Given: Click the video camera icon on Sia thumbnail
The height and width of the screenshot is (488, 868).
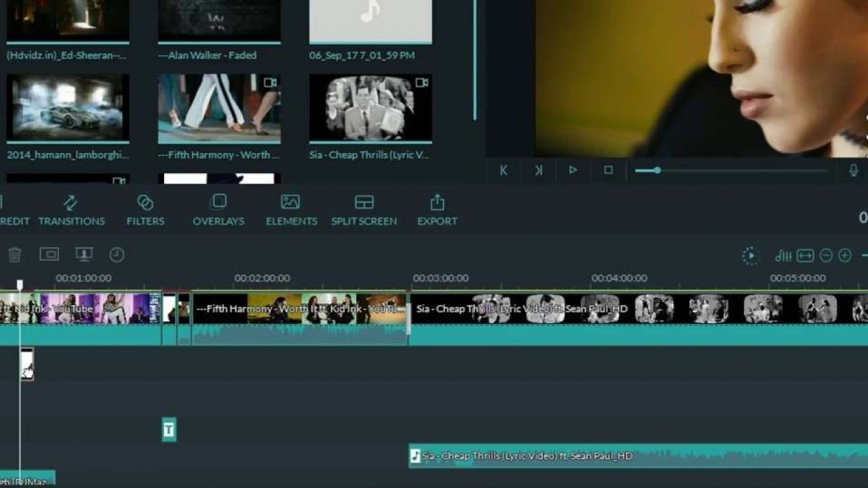Looking at the screenshot, I should [x=421, y=82].
